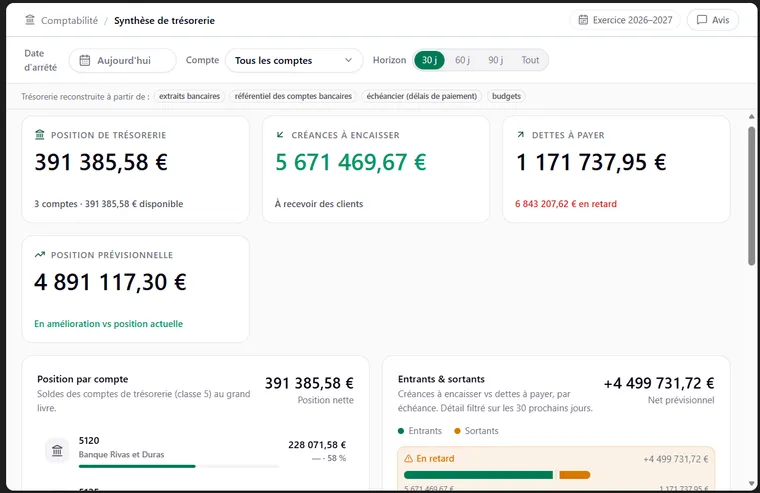Click the chevron of the Compte dropdown

tap(348, 60)
